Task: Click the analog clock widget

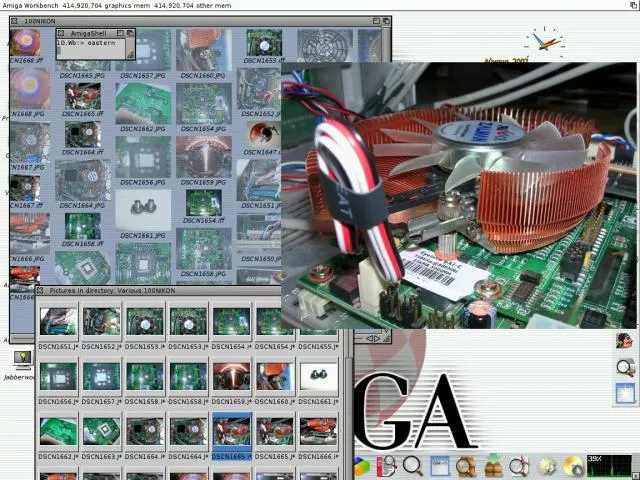Action: pos(545,42)
